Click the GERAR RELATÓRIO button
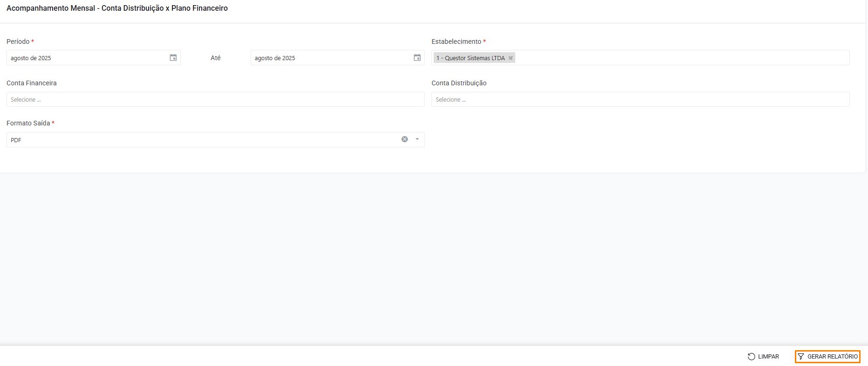 [827, 357]
